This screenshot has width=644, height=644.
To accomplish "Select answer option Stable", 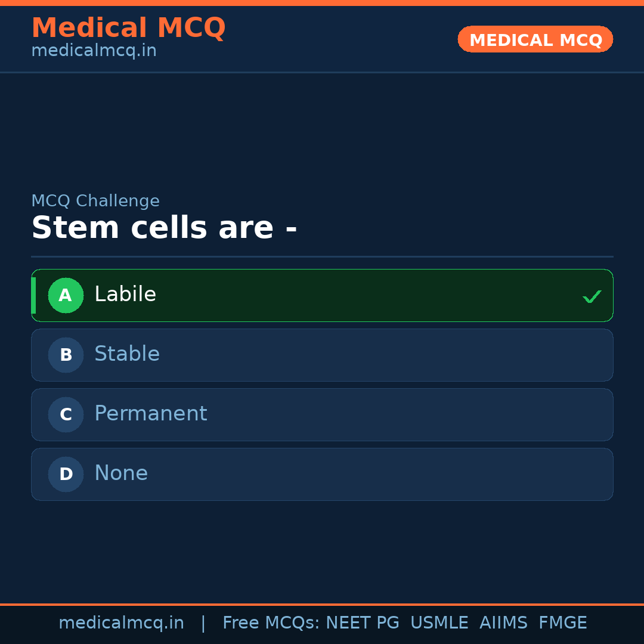I will tap(322, 355).
